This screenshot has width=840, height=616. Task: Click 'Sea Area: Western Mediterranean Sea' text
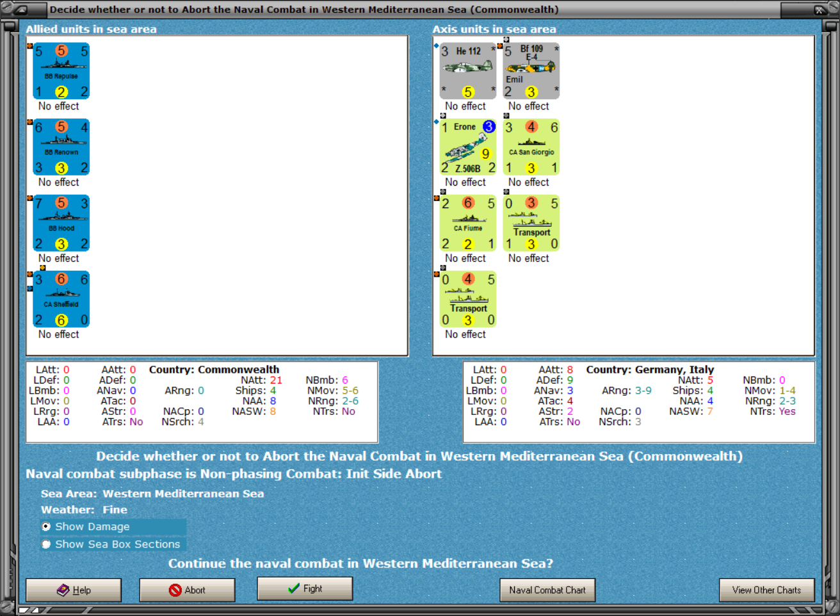(152, 494)
